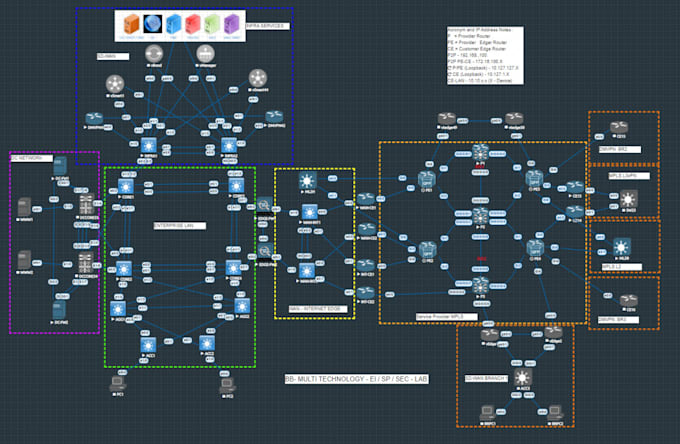Click the PC1 computer node
Image resolution: width=680 pixels, height=444 pixels.
pos(118,384)
